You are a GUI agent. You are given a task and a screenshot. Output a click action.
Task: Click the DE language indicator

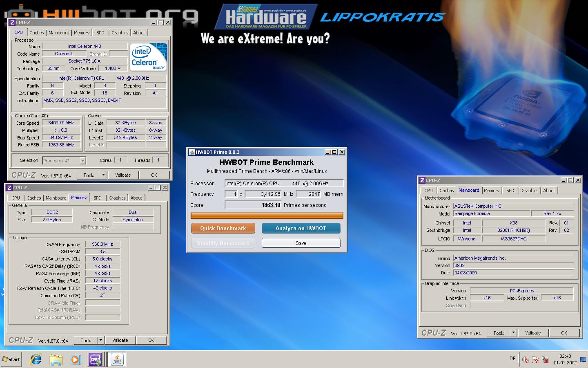pos(512,359)
